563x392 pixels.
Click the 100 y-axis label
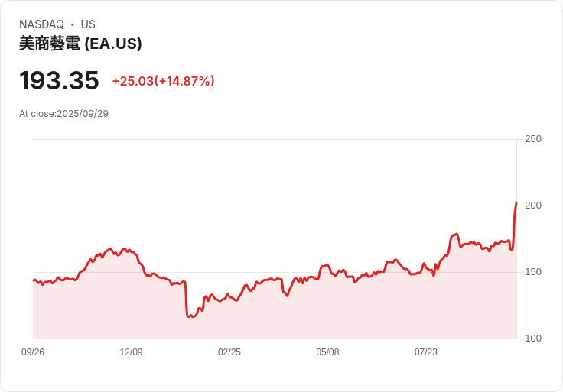tap(533, 339)
